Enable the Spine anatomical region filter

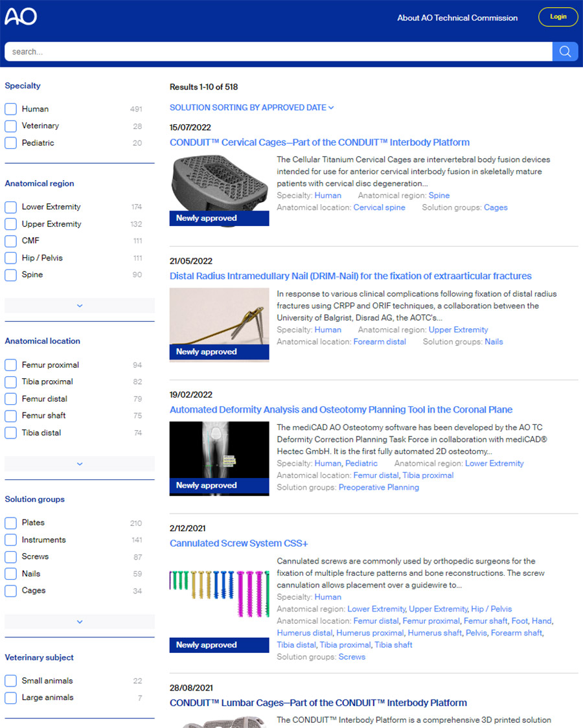(x=11, y=275)
